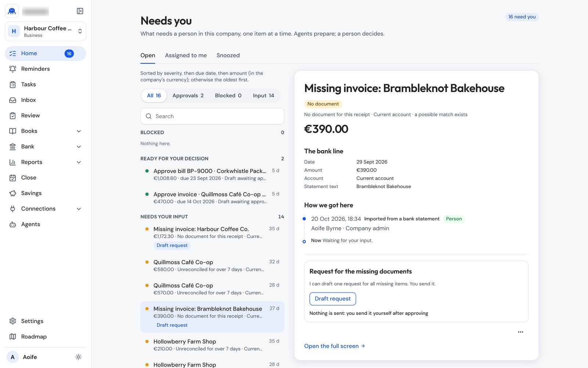This screenshot has width=588, height=368.
Task: Click Draft request button in missing documents card
Action: [x=333, y=299]
